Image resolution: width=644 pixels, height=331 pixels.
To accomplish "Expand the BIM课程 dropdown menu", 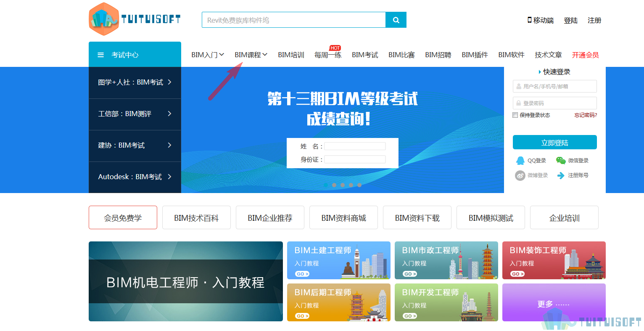I will [x=251, y=55].
